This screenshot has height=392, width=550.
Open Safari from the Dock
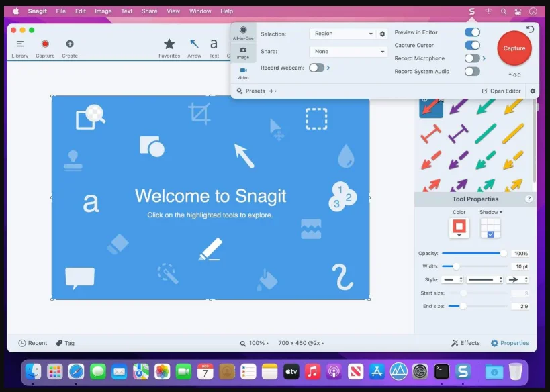pyautogui.click(x=76, y=372)
